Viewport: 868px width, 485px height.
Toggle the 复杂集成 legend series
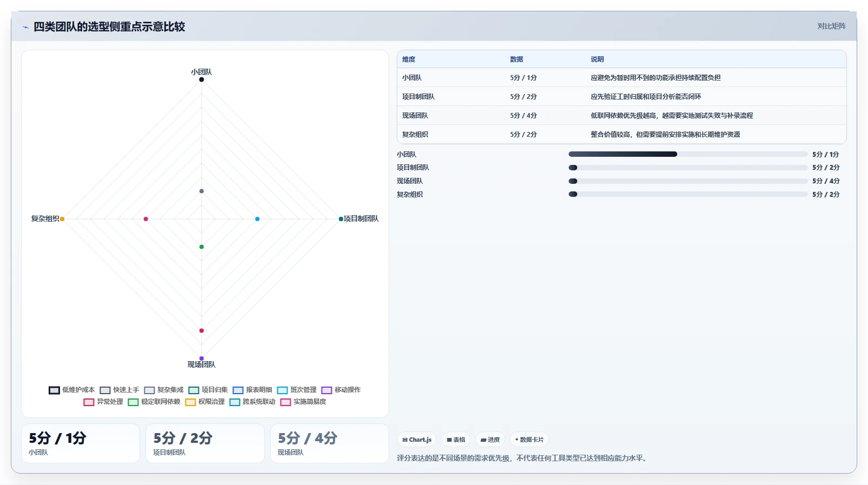164,390
